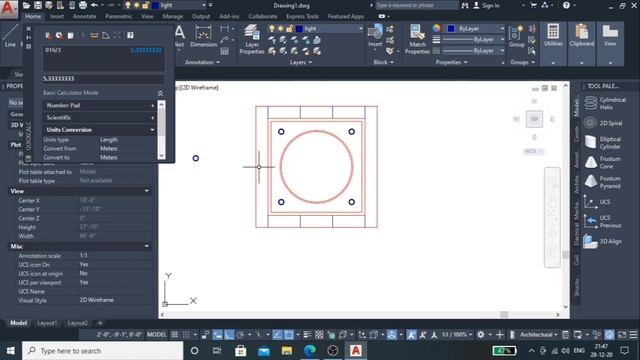Click the add new layout plus button
Image resolution: width=640 pixels, height=360 pixels.
100,323
